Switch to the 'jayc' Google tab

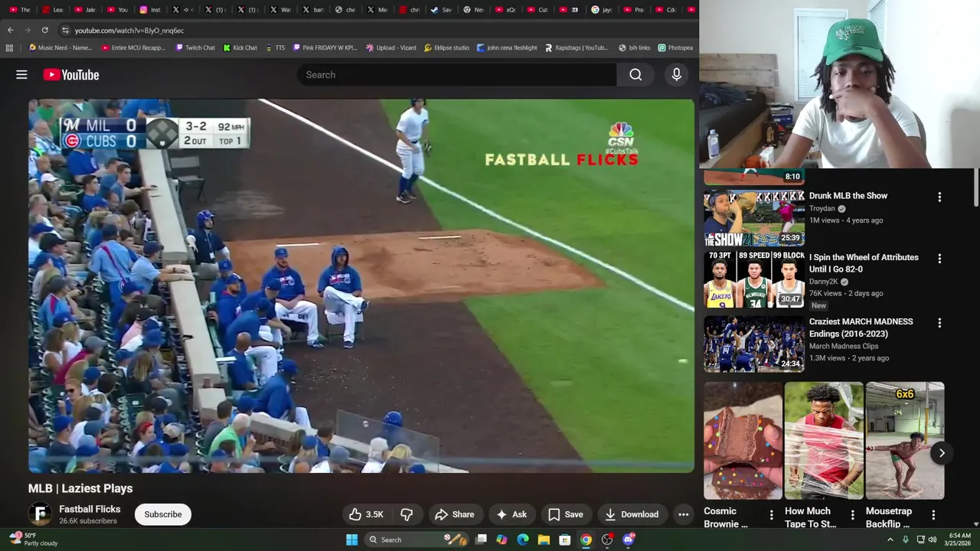[602, 10]
